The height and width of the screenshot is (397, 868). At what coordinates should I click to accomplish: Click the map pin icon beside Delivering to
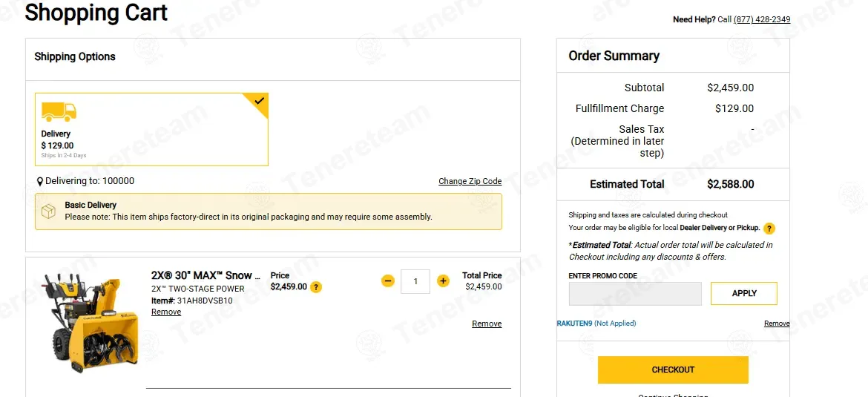[40, 182]
